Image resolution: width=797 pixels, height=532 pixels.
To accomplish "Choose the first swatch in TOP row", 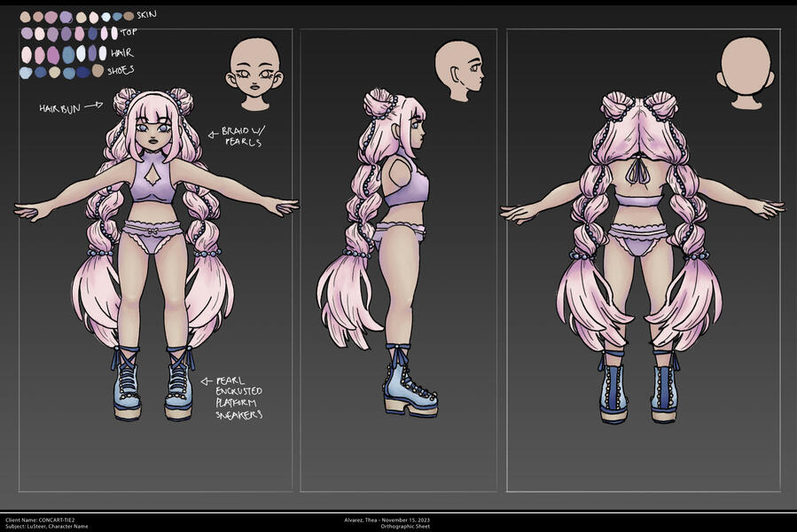I will click(x=26, y=34).
